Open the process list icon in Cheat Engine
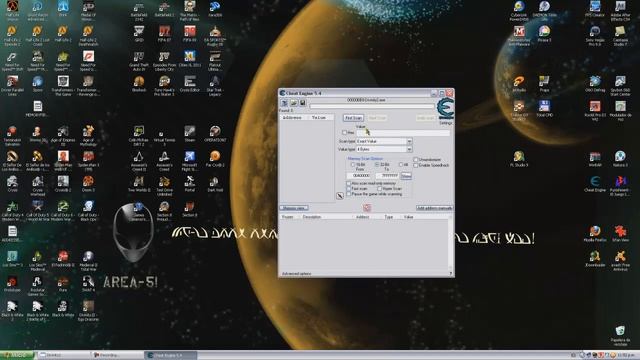 (284, 103)
